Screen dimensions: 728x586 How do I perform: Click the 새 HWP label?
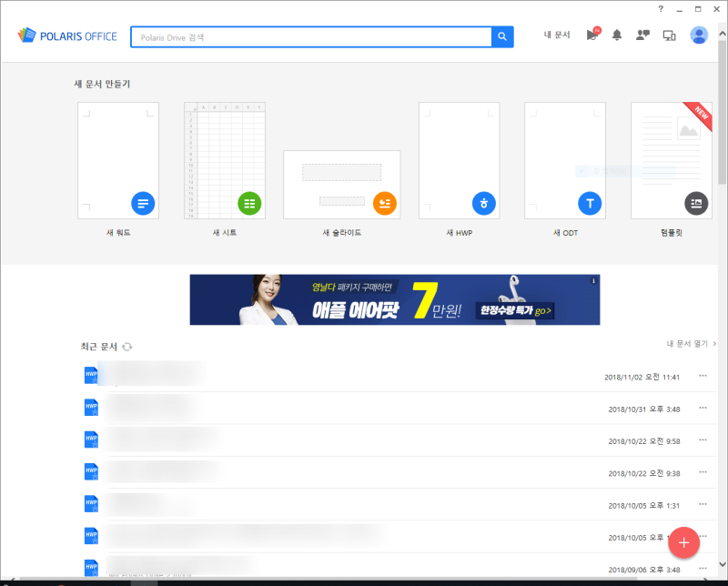(x=460, y=233)
